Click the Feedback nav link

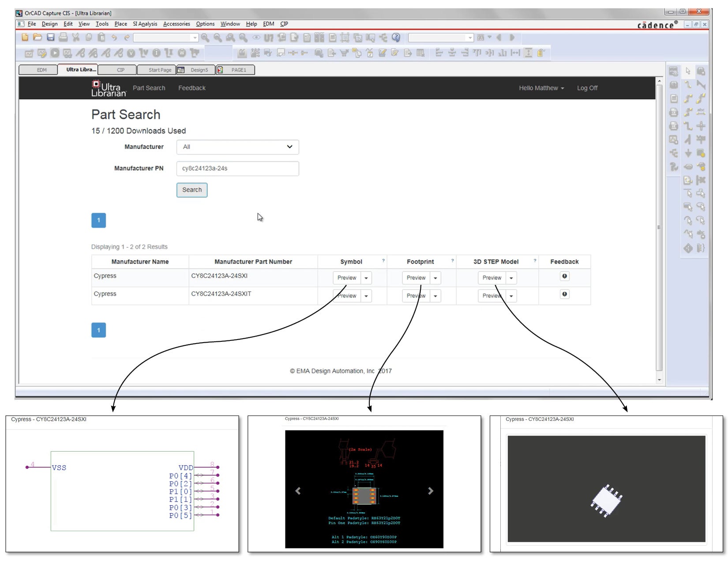pos(192,88)
